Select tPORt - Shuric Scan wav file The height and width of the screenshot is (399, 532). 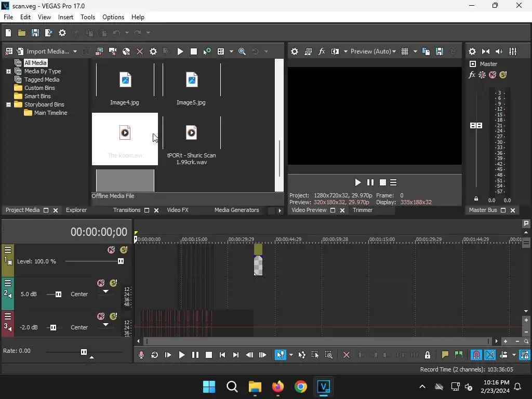click(191, 140)
